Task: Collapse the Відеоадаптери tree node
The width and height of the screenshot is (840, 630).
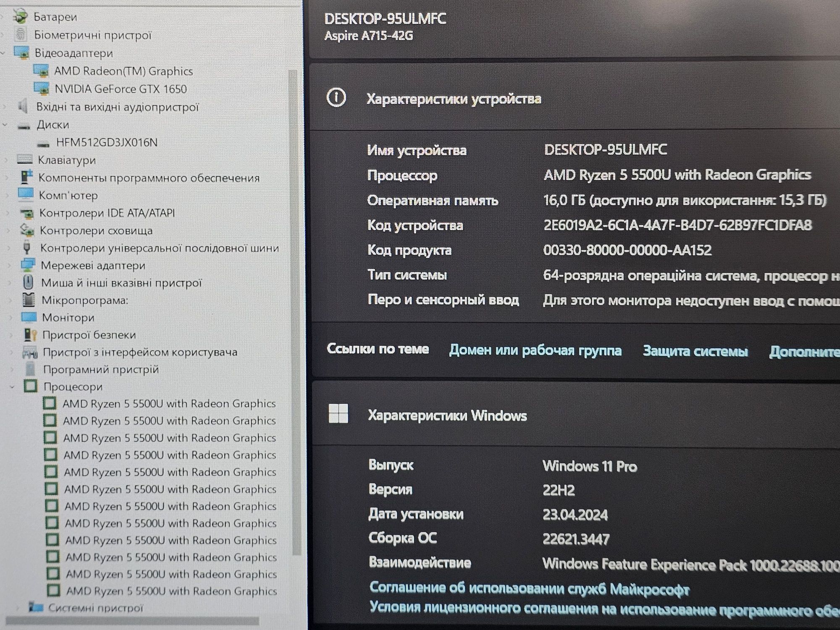Action: [4, 53]
